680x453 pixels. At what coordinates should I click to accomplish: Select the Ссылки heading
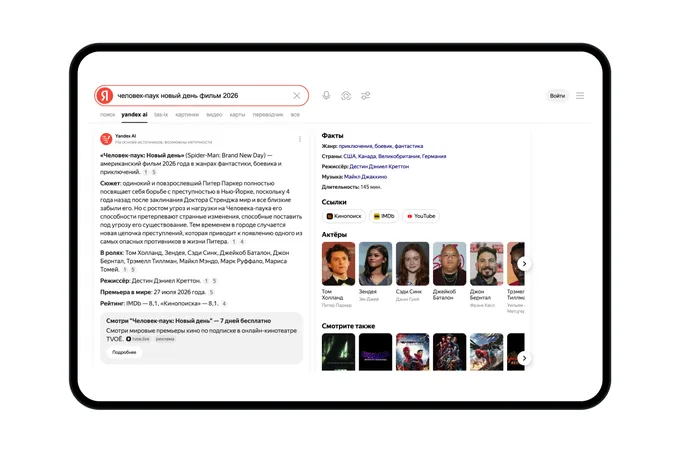[x=334, y=202]
